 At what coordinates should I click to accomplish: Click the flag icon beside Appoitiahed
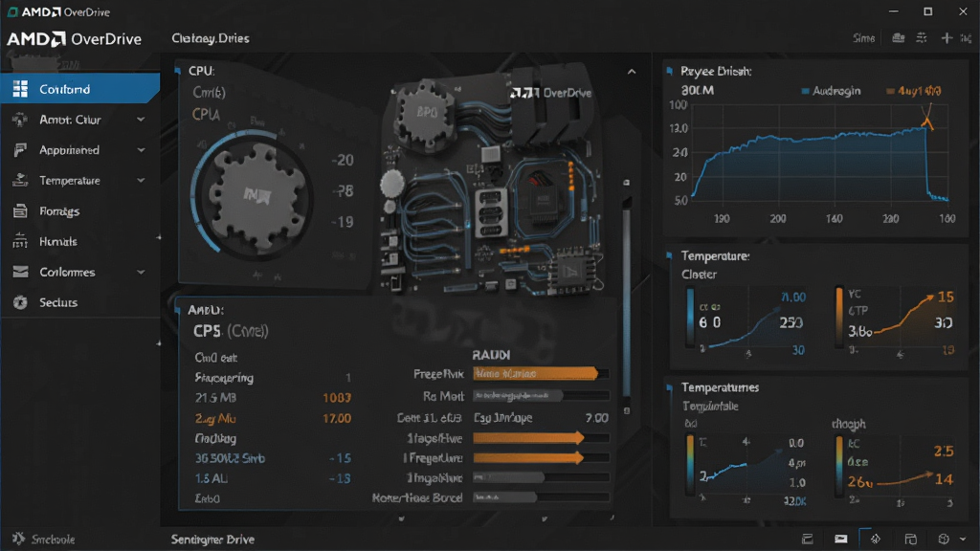(x=20, y=150)
